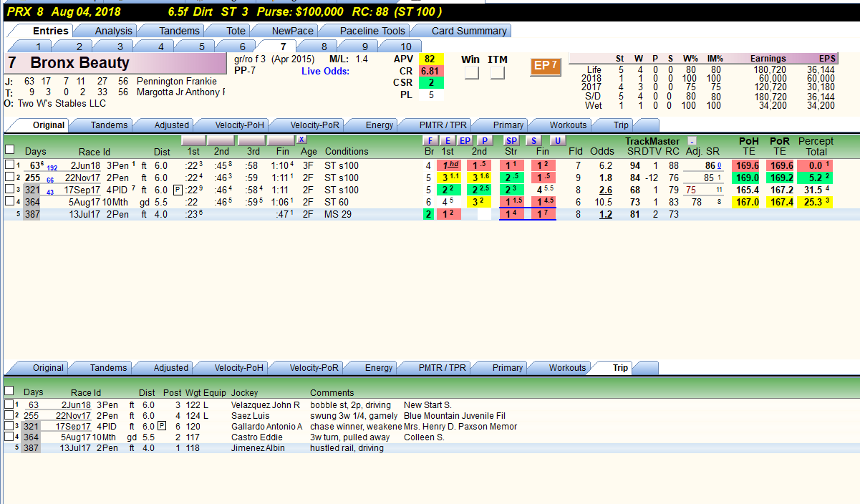Click trainer name Margotta Jr Anthony
Viewport: 860px width, 504px height.
pos(181,92)
